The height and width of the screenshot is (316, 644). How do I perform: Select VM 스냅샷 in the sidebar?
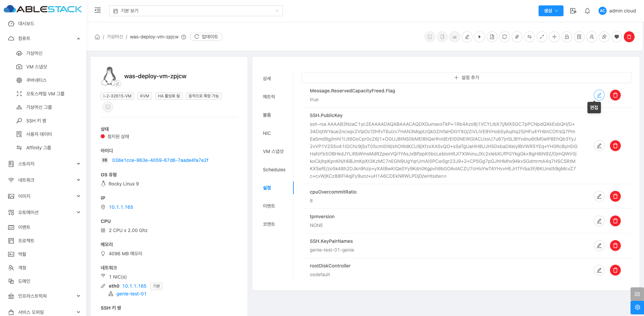36,67
